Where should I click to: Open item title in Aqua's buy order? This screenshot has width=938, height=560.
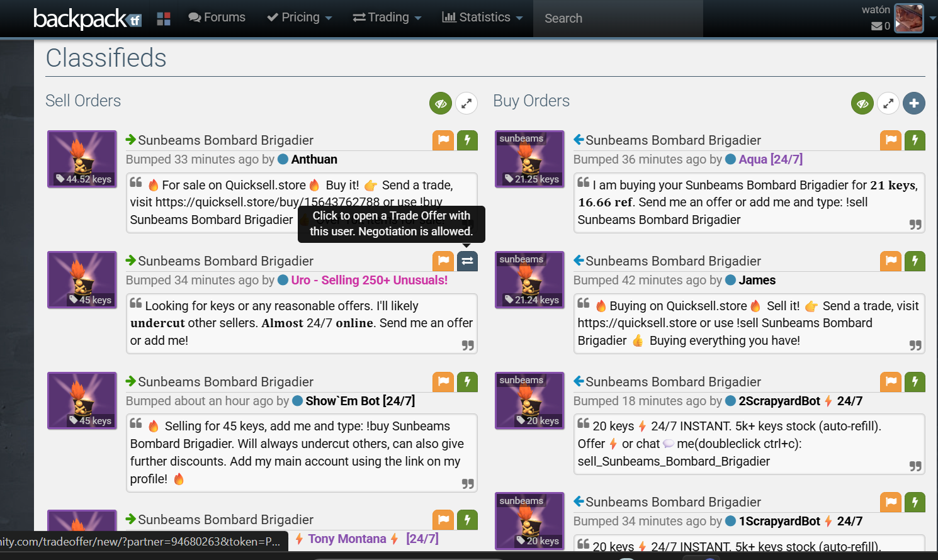point(673,140)
